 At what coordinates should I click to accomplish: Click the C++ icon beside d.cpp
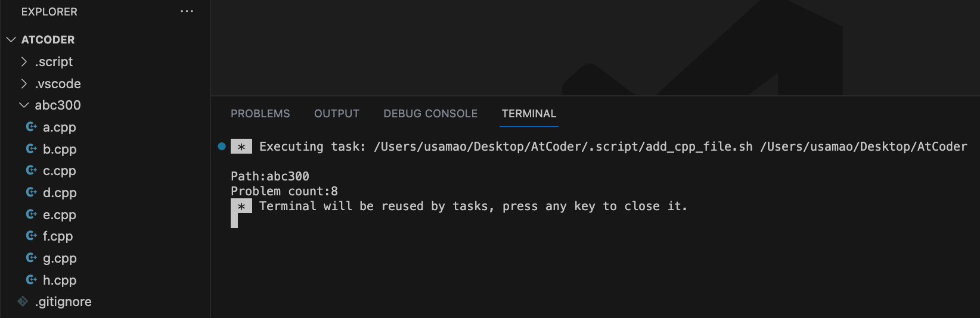(x=32, y=192)
